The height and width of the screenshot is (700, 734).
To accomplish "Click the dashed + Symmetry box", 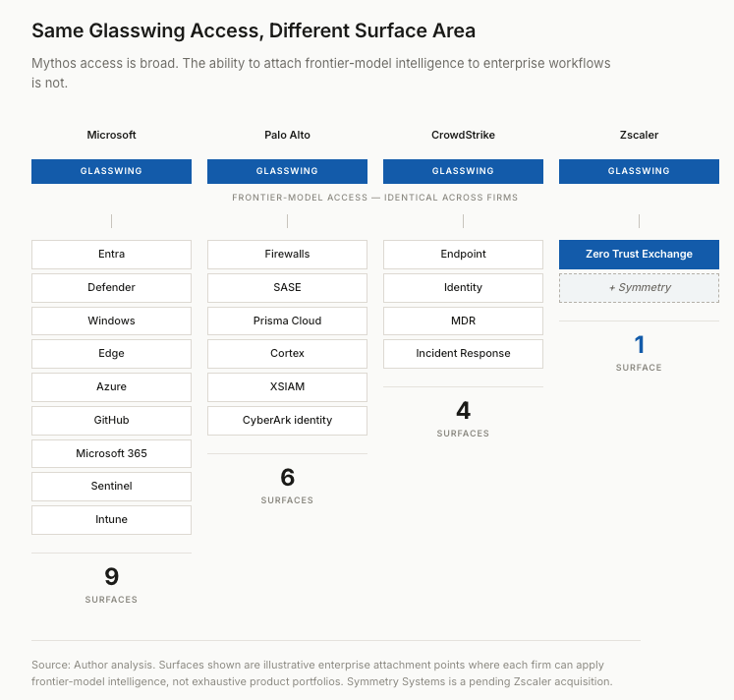I will pyautogui.click(x=639, y=287).
